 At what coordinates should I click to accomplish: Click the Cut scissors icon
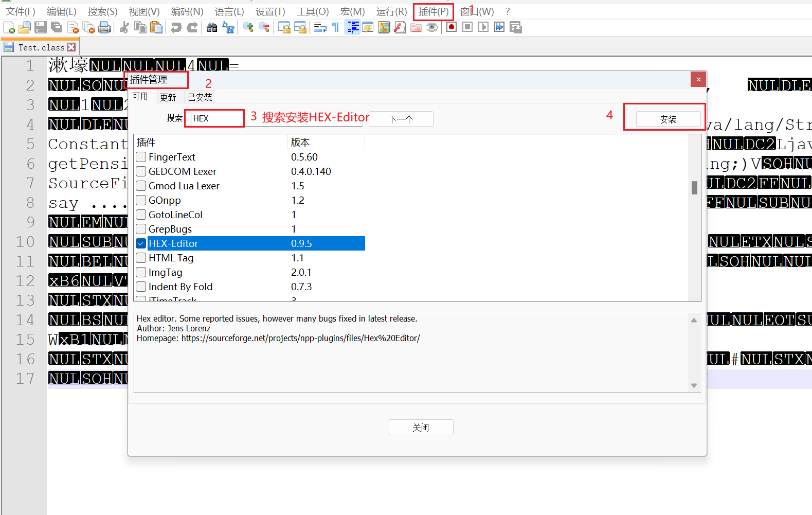click(x=124, y=27)
